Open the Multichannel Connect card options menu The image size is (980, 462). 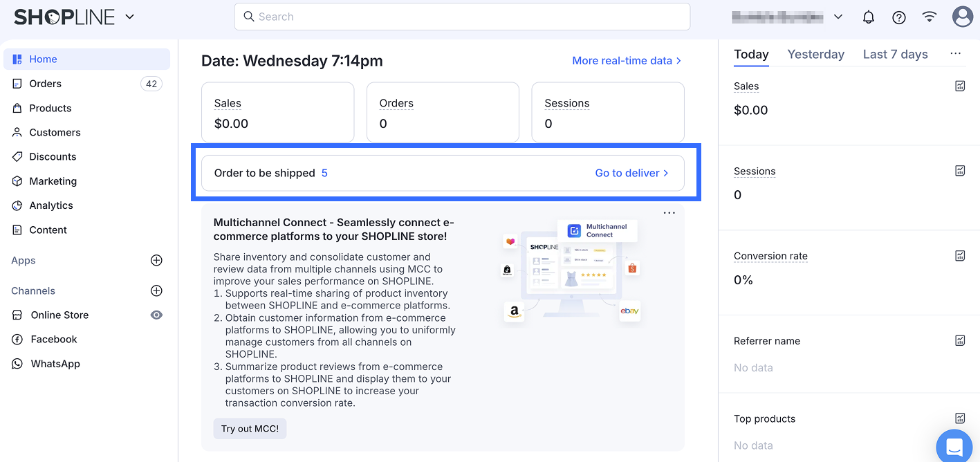[669, 213]
